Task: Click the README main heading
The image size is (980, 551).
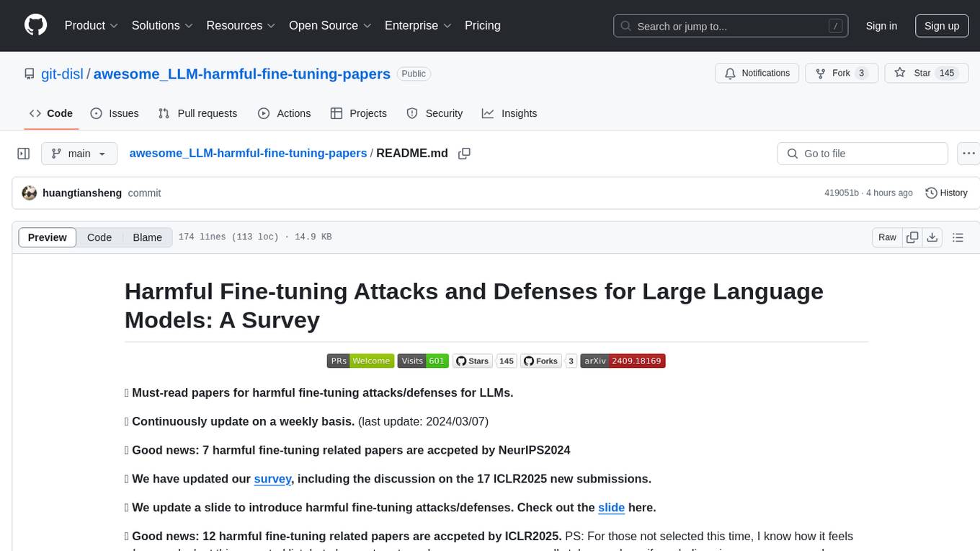Action: [474, 305]
